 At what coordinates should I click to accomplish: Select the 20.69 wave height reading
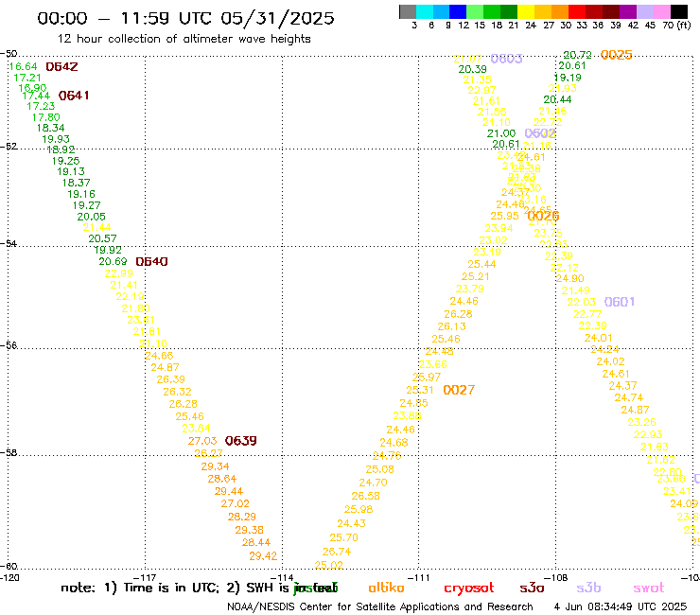tap(113, 261)
